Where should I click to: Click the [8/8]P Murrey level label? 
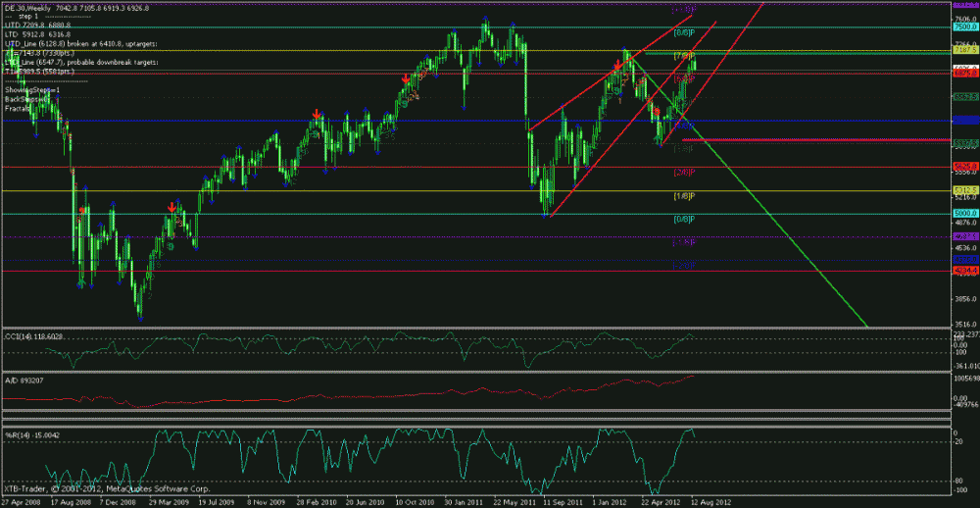(683, 32)
